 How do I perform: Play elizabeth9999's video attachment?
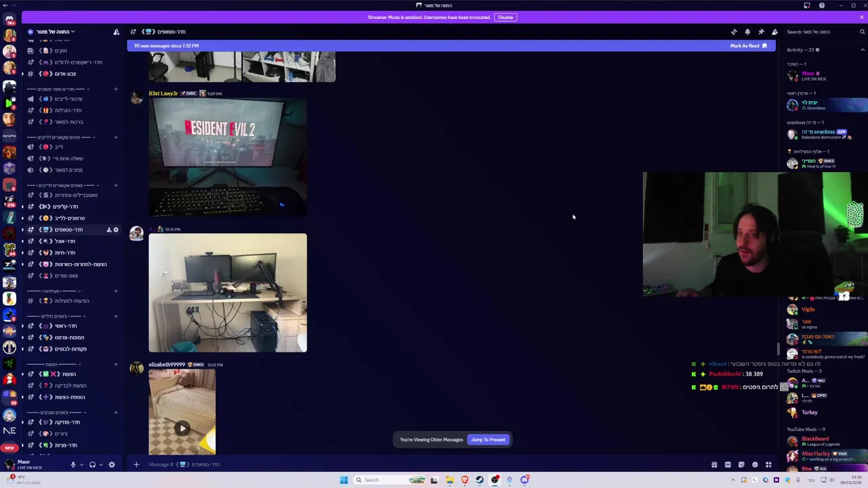tap(182, 428)
